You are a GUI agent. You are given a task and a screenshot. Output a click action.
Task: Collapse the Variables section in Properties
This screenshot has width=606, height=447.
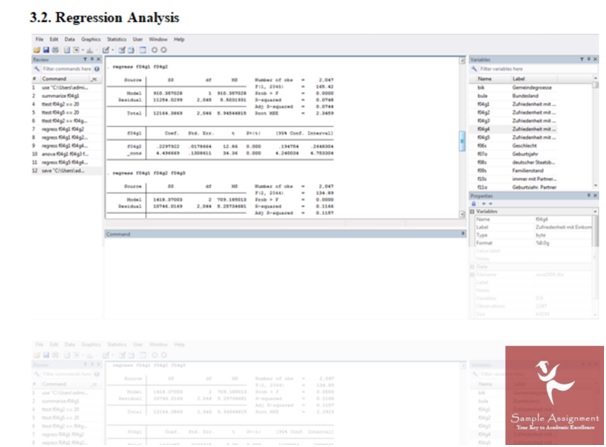coord(472,212)
